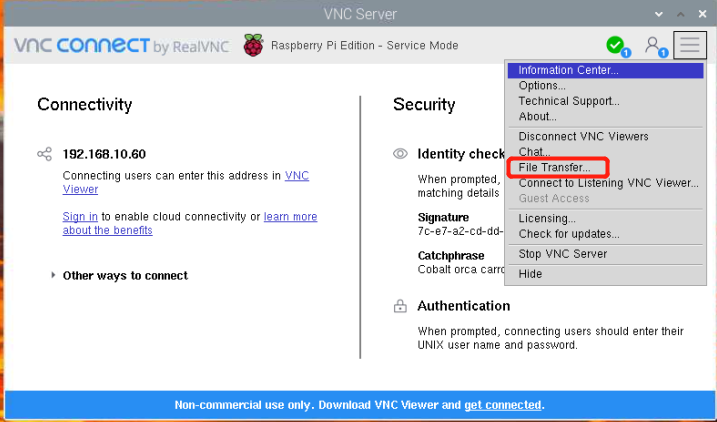Click the Authentication heading
The width and height of the screenshot is (717, 422).
(464, 305)
